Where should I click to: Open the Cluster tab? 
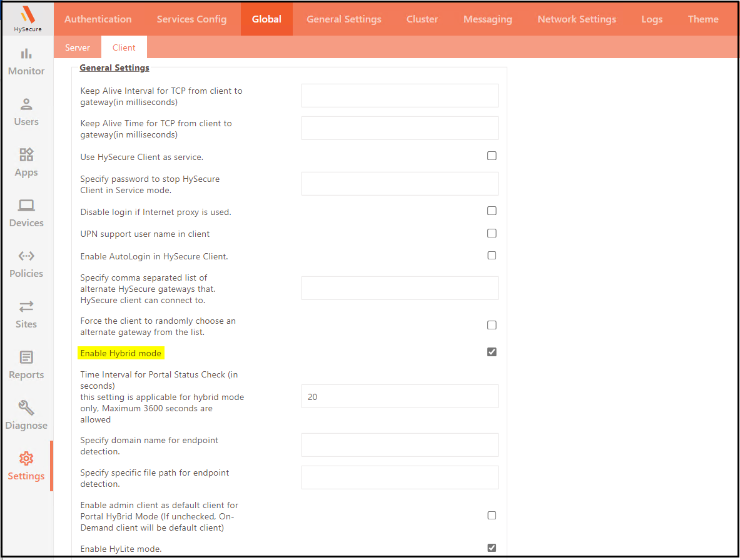(422, 19)
